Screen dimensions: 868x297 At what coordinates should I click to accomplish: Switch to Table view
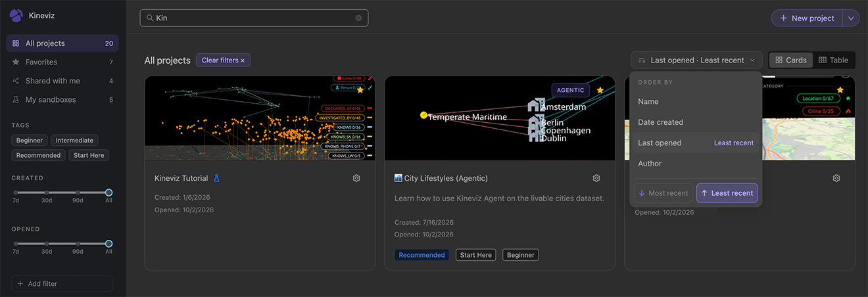tap(833, 60)
